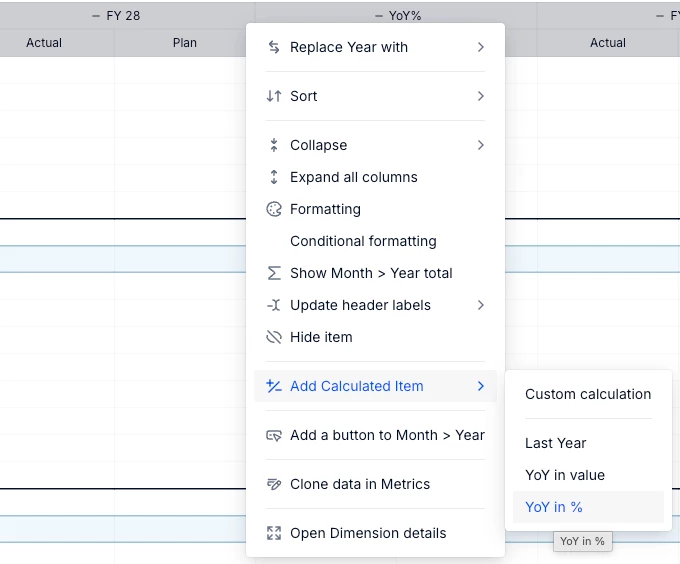
Task: Select Custom calculation option
Action: point(588,394)
